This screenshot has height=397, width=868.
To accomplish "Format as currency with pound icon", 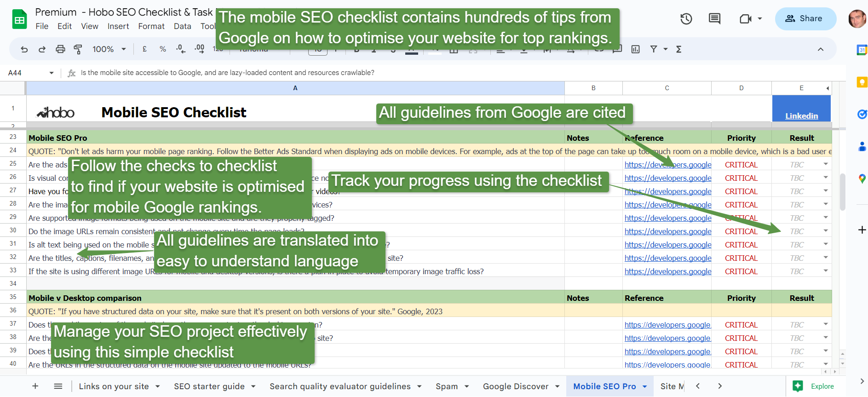I will click(144, 49).
